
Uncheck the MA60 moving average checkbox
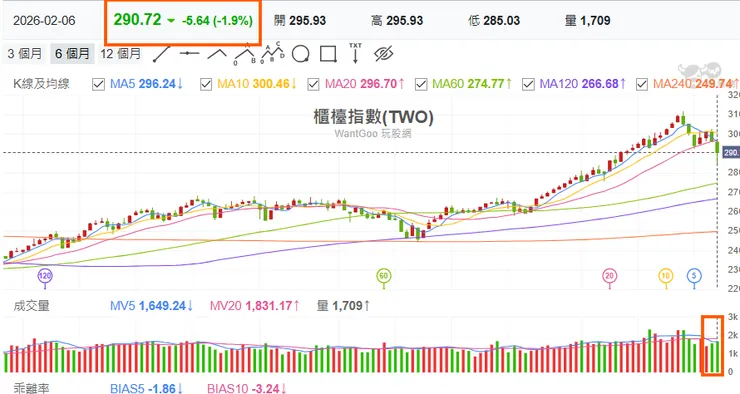[421, 84]
